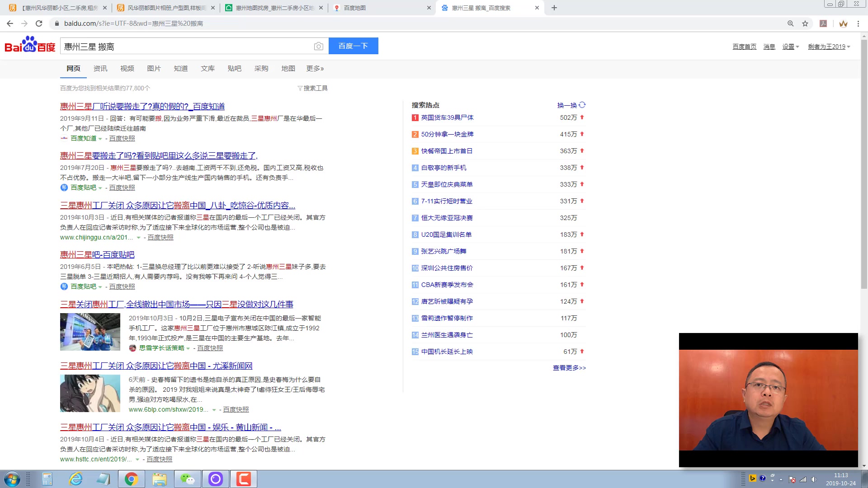Open hot search 深圳公共住房售价

click(x=447, y=268)
